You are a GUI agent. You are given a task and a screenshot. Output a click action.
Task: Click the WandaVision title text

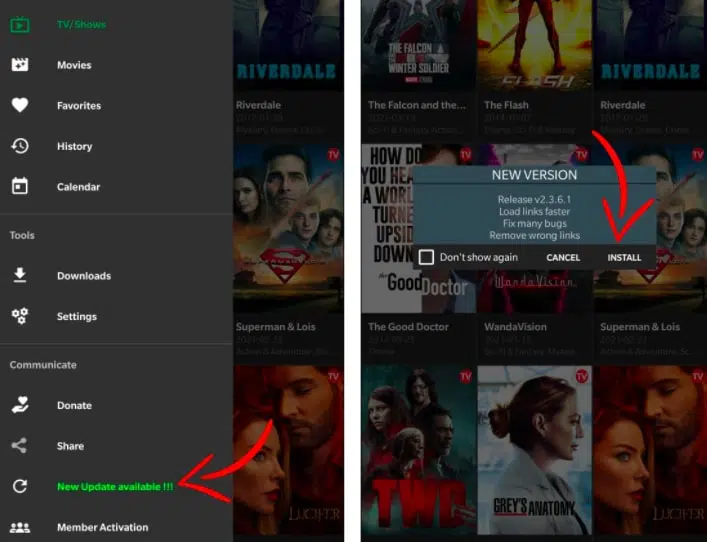click(x=515, y=327)
